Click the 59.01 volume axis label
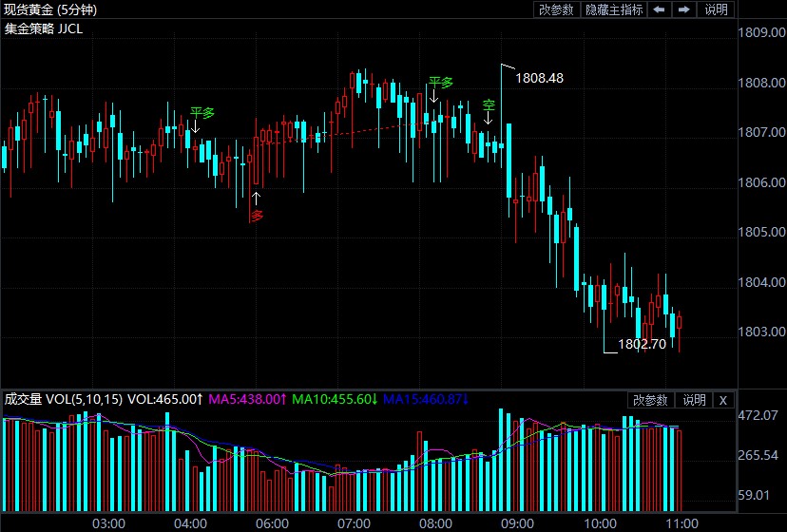 point(754,495)
